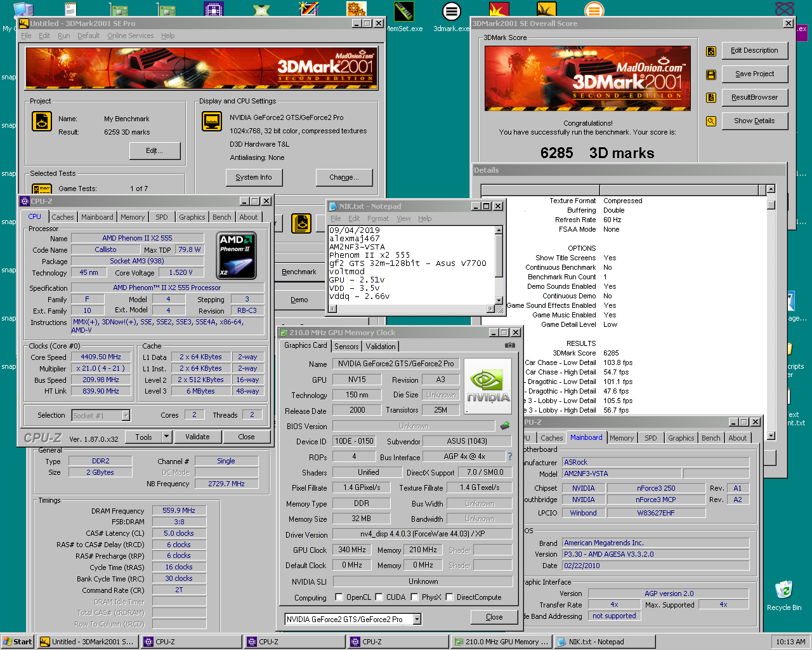This screenshot has height=650, width=812.
Task: Click the Edit... project button
Action: [x=155, y=151]
